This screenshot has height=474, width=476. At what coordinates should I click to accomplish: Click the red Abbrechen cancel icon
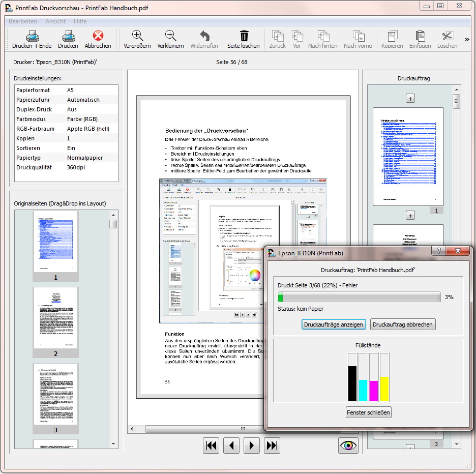coord(98,36)
